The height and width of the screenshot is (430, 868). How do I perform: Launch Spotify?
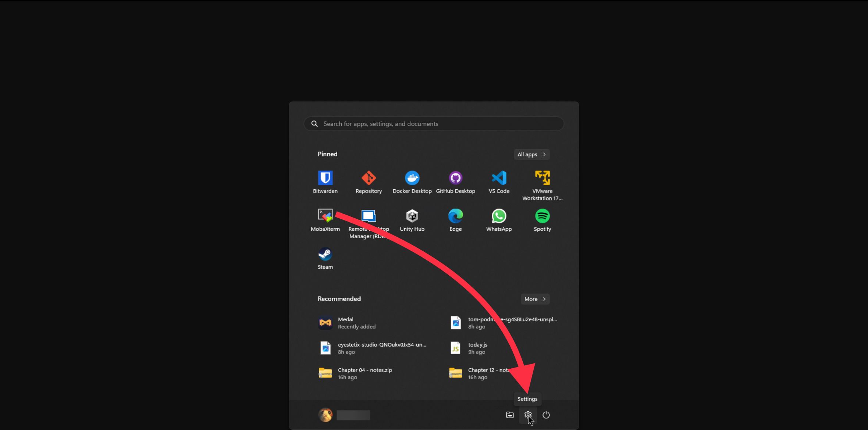[x=542, y=219]
